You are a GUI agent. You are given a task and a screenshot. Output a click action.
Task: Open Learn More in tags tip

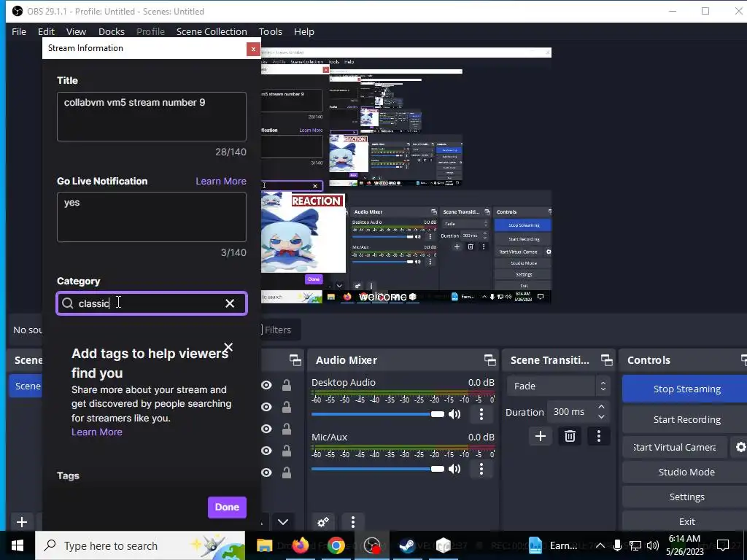[x=97, y=432]
